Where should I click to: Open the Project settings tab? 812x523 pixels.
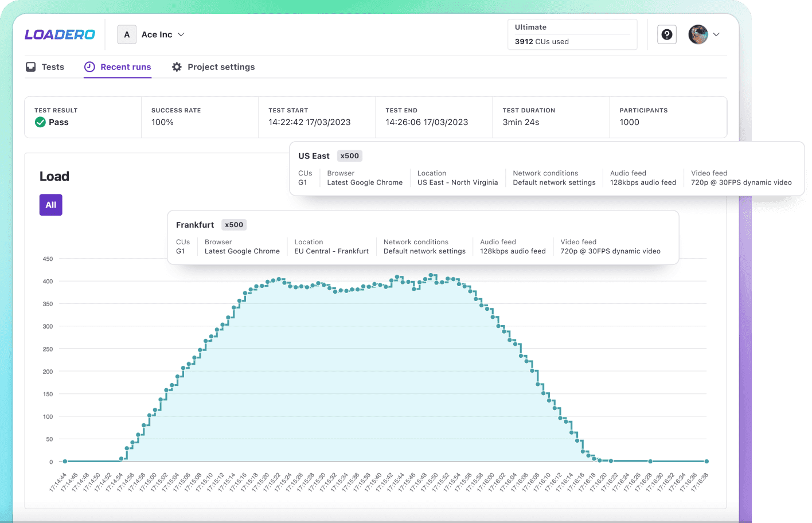221,67
